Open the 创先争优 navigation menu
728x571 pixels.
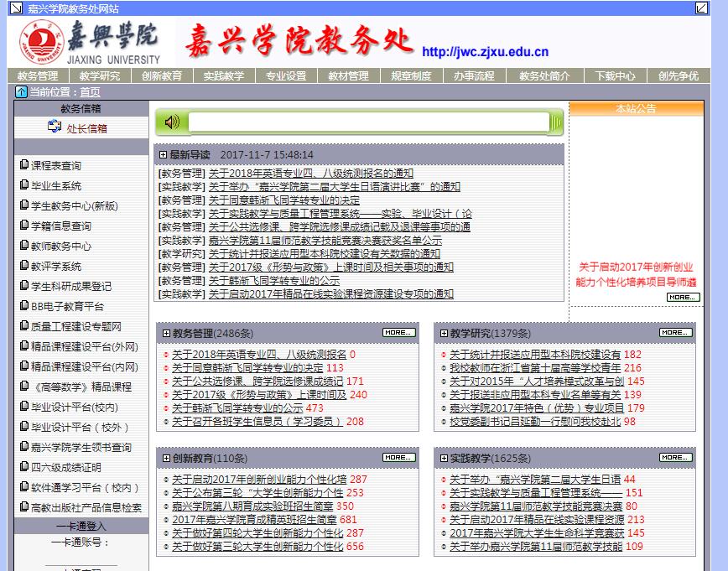pos(679,75)
